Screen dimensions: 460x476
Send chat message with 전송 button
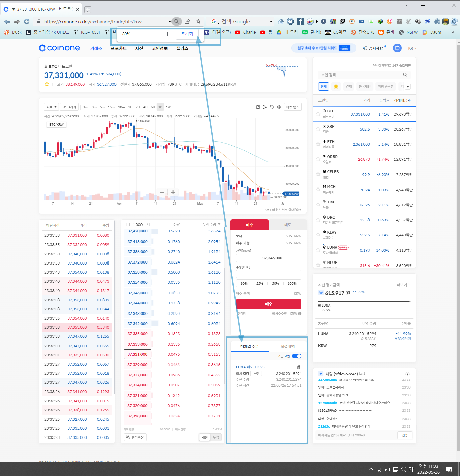click(x=405, y=435)
